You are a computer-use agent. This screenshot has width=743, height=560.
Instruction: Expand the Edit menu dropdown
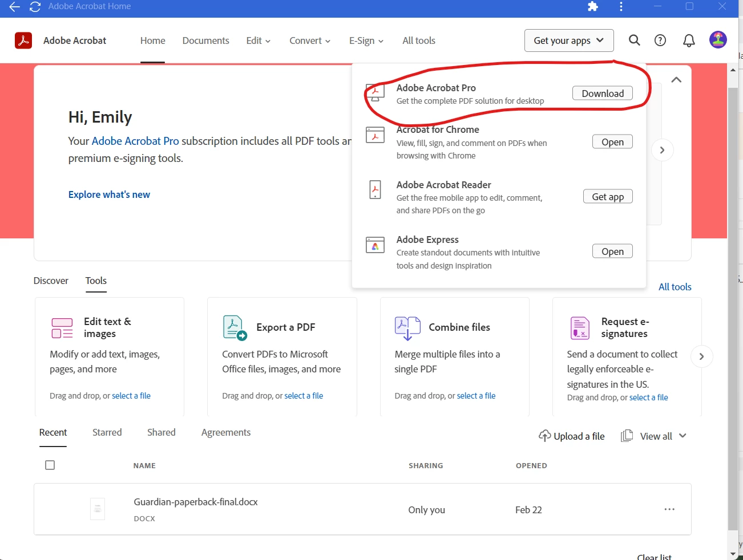click(x=259, y=40)
